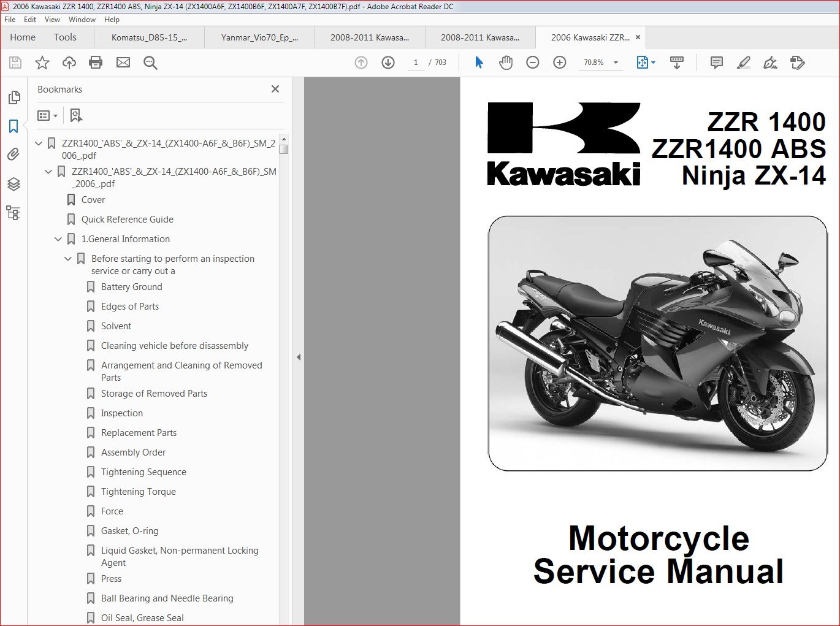This screenshot has width=840, height=626.
Task: Jump to the Solvent bookmark
Action: pyautogui.click(x=116, y=326)
